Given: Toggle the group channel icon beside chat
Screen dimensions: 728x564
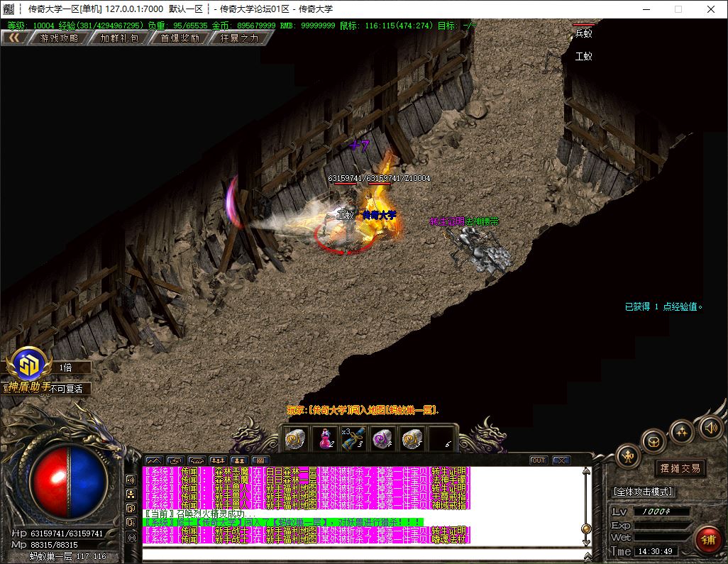Looking at the screenshot, I should (131, 494).
